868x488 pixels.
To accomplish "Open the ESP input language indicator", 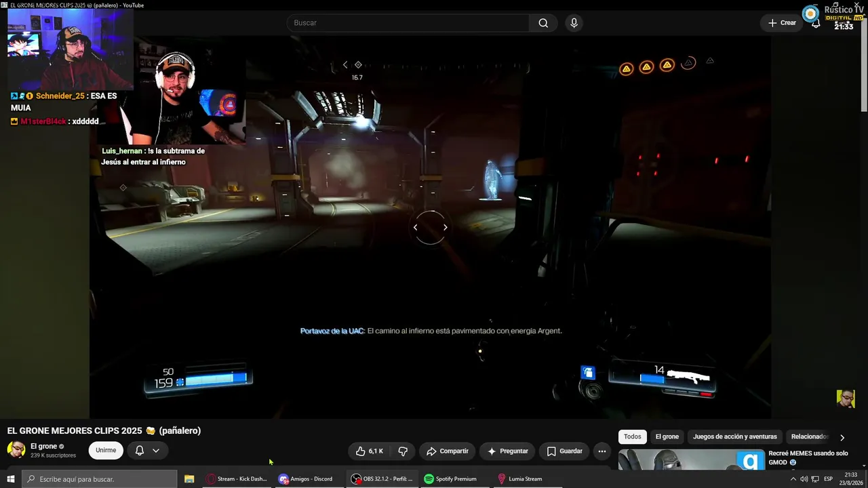I will click(828, 479).
